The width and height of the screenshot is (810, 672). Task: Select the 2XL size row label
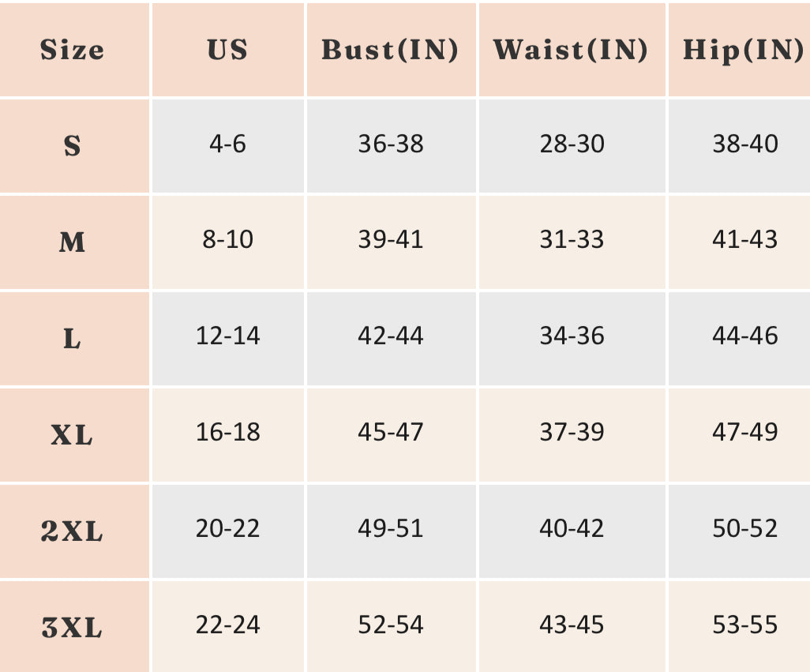pyautogui.click(x=72, y=531)
